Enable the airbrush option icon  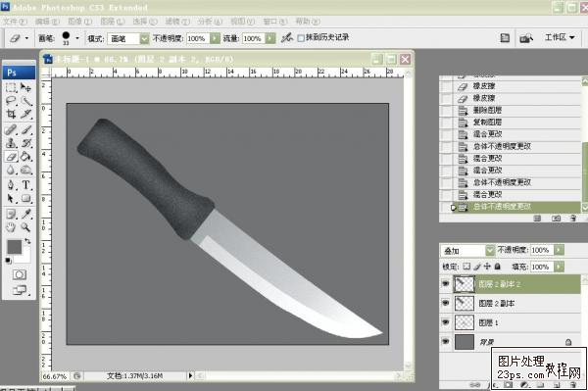287,37
